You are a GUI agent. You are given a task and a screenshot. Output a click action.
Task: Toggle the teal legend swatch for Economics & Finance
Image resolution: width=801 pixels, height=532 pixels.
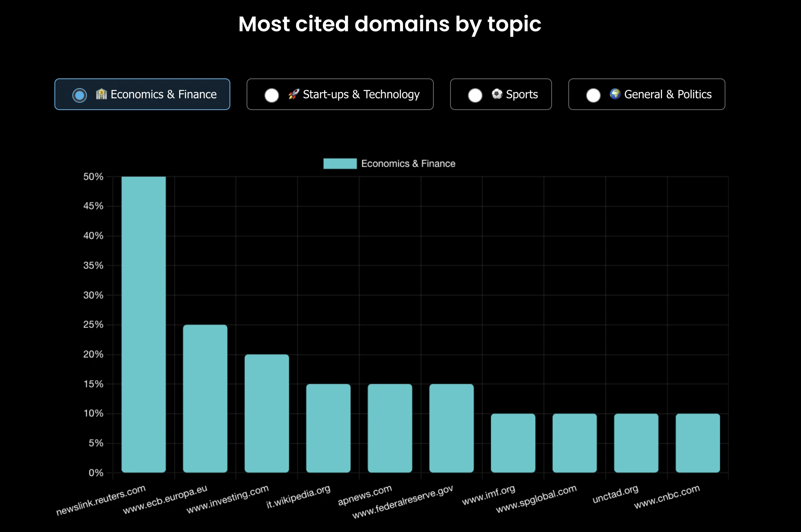point(340,164)
